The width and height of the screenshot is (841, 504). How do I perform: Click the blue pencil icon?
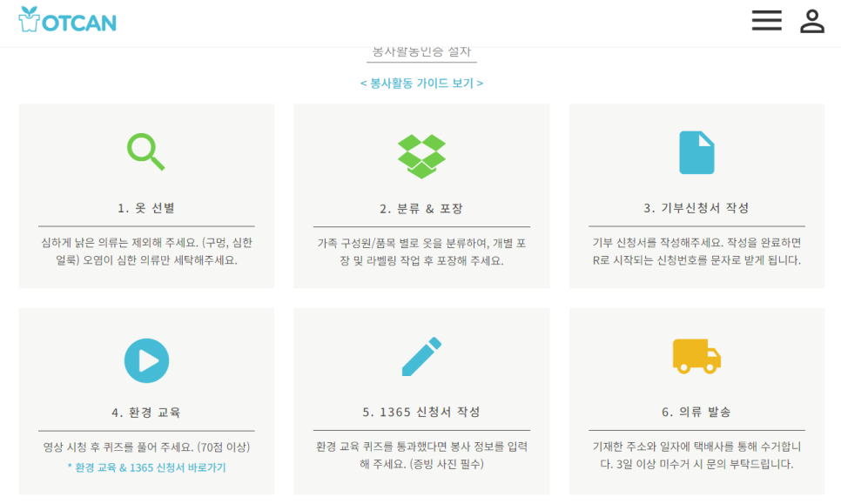coord(421,357)
